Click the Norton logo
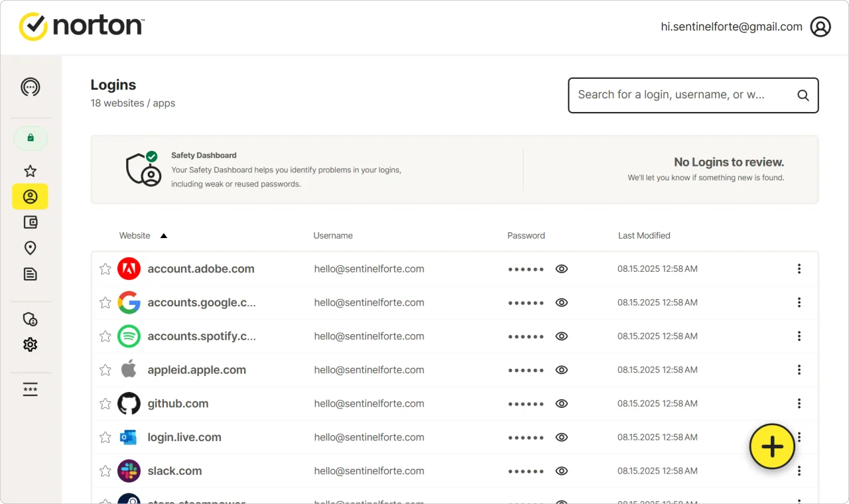This screenshot has height=504, width=849. point(82,27)
